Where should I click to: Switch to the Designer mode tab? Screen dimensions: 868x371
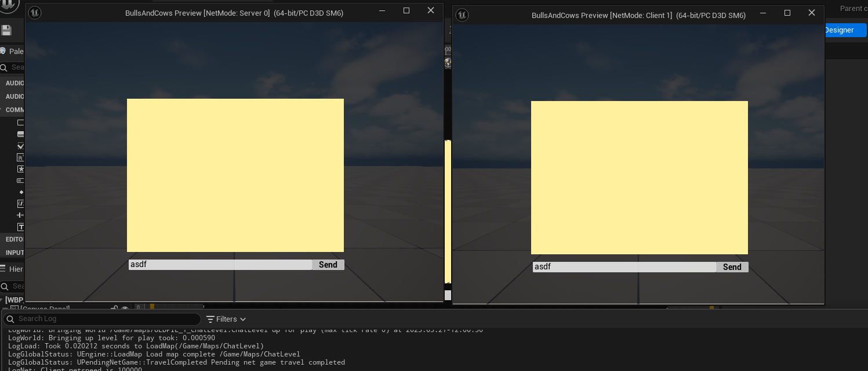(844, 30)
